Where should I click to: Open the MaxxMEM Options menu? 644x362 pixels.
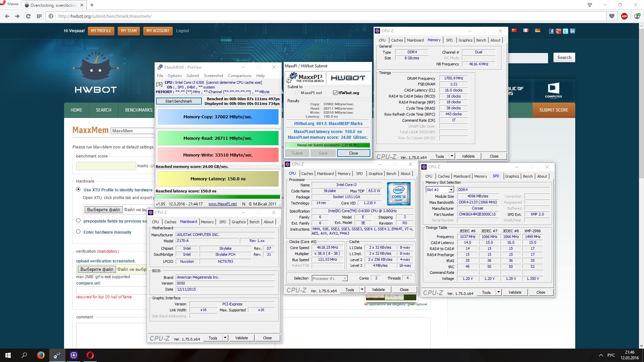(x=175, y=76)
